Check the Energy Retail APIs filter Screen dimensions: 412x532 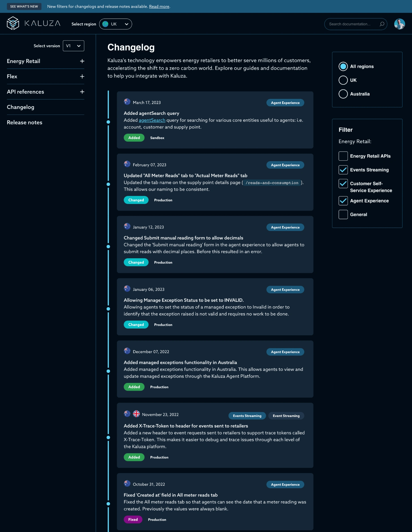343,156
